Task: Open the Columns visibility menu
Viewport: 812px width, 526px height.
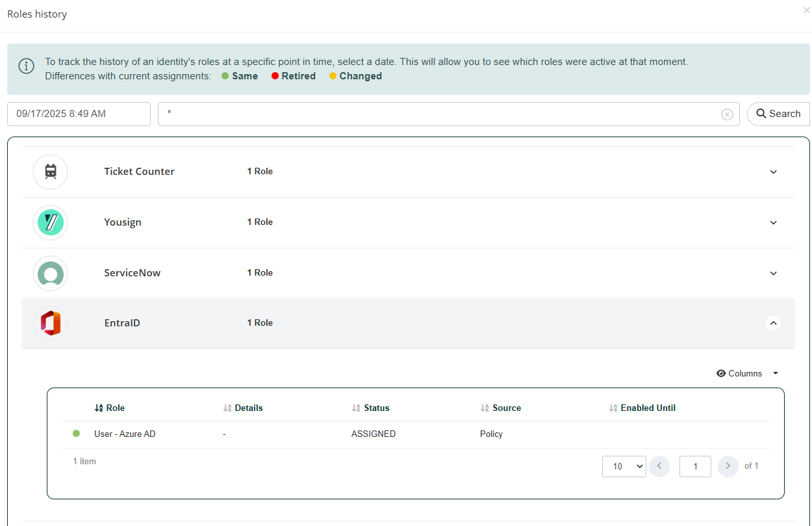Action: (x=746, y=373)
